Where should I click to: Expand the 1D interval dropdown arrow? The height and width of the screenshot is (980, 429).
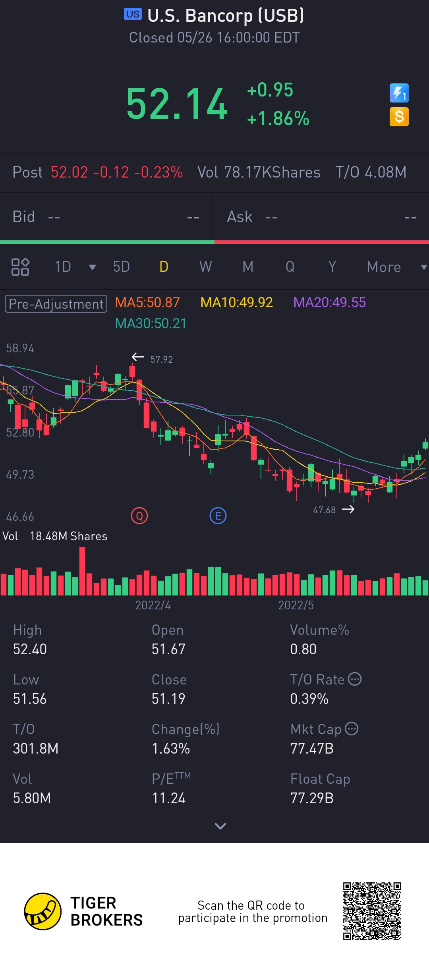pyautogui.click(x=92, y=267)
